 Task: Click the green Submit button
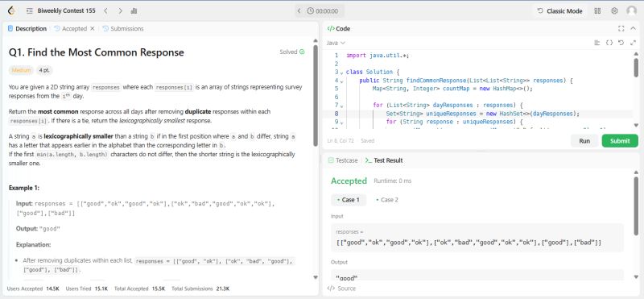620,141
